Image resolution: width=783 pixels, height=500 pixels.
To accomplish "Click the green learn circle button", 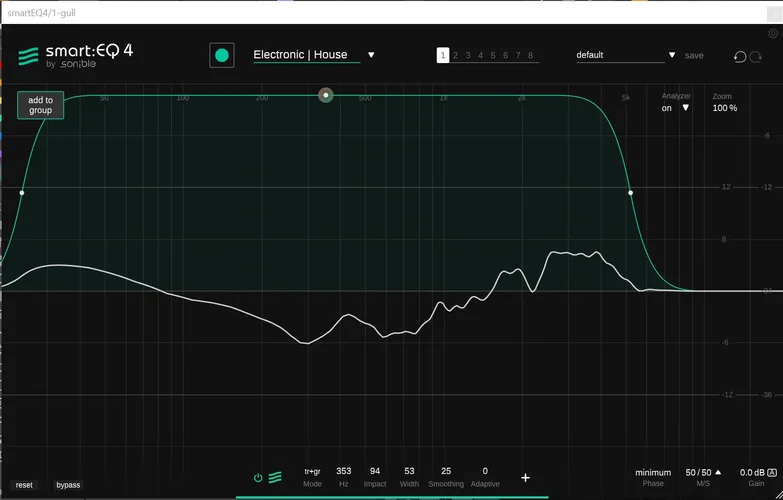I will [222, 55].
